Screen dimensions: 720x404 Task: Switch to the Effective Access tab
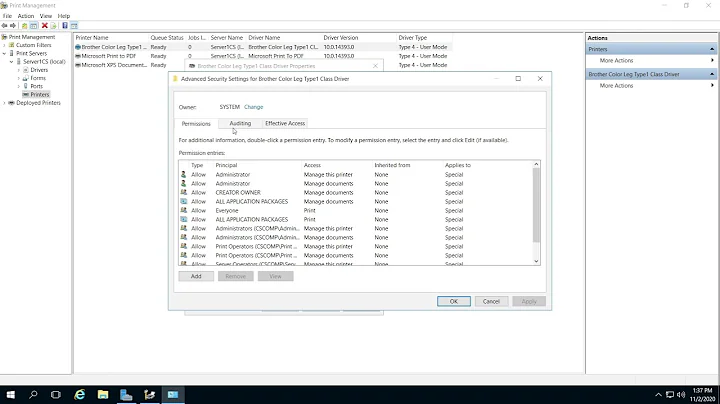285,123
